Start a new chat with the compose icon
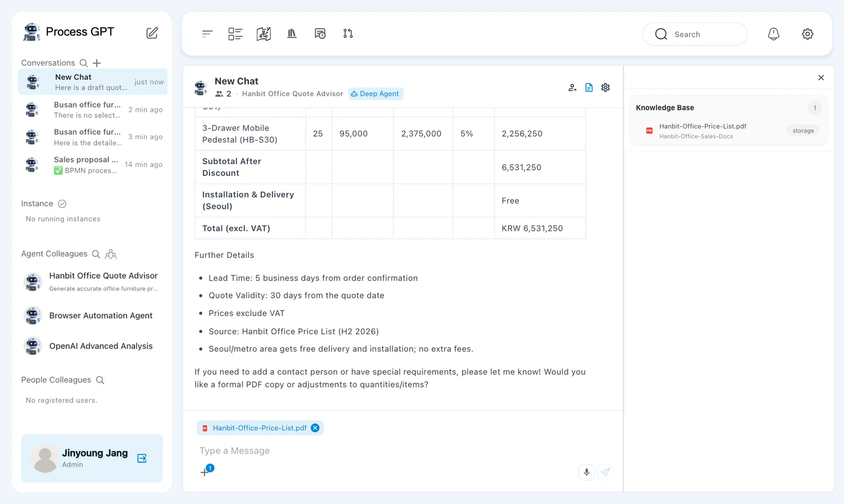Image resolution: width=844 pixels, height=504 pixels. point(152,33)
